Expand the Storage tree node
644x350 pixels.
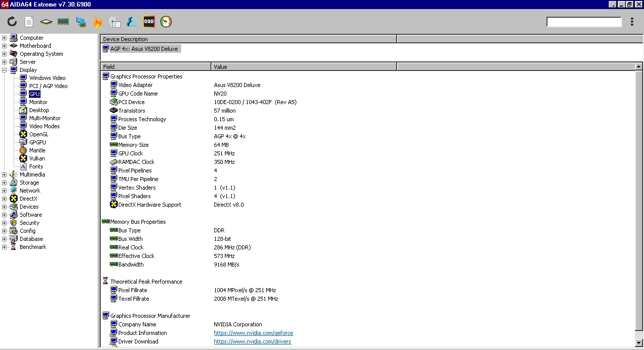pos(5,183)
